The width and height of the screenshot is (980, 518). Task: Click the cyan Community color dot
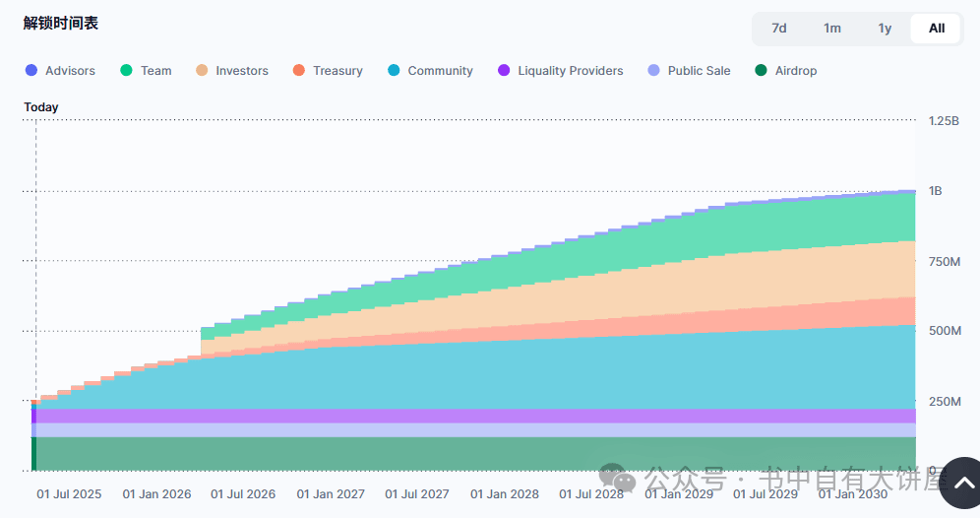(x=394, y=70)
